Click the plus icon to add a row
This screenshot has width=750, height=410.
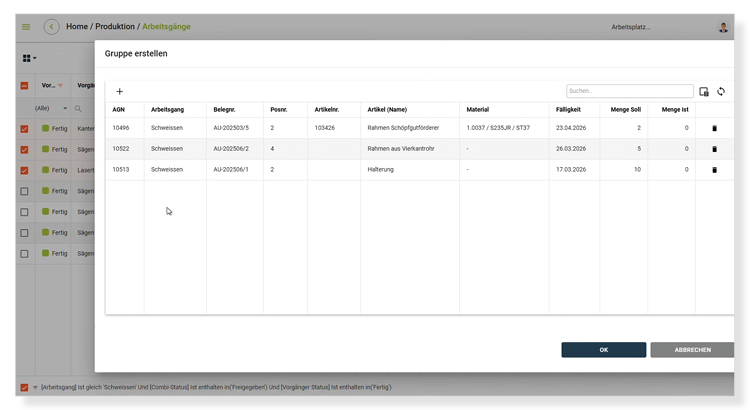(120, 92)
